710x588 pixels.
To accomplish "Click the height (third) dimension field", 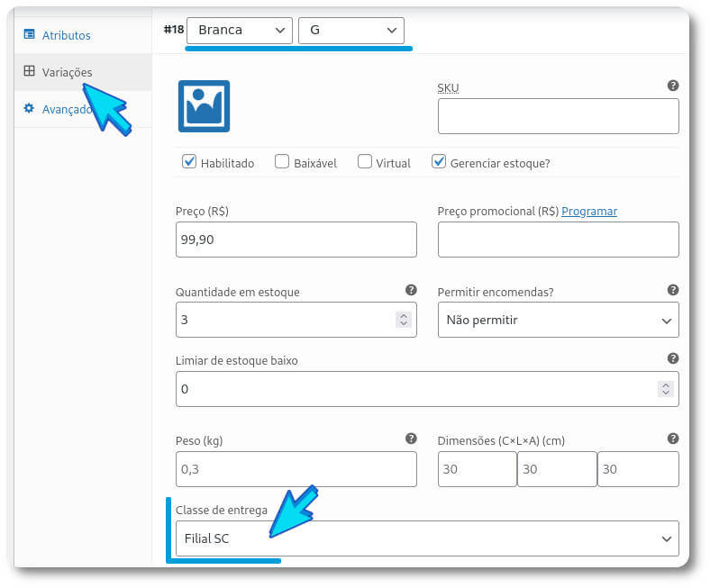I will coord(639,469).
